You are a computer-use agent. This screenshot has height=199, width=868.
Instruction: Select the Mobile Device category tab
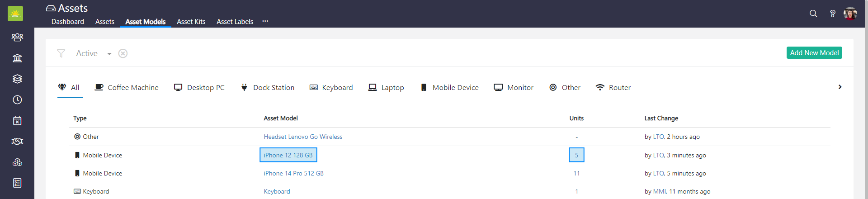(x=449, y=87)
